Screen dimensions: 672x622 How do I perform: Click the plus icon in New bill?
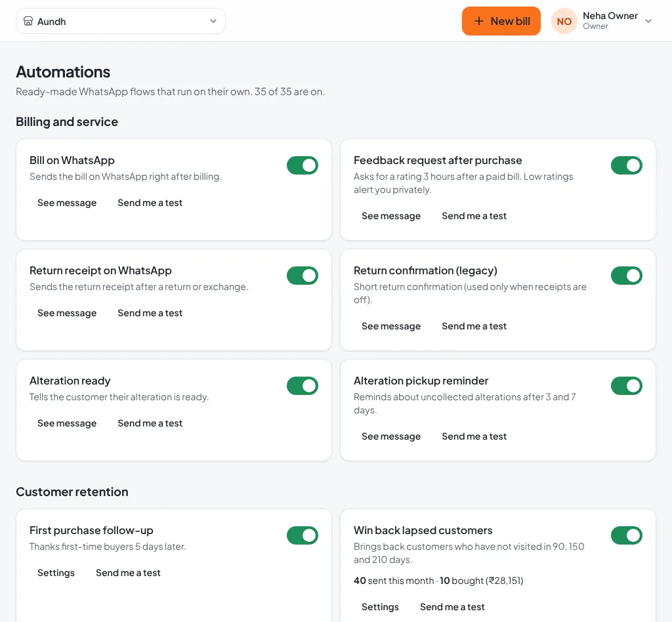[x=478, y=21]
